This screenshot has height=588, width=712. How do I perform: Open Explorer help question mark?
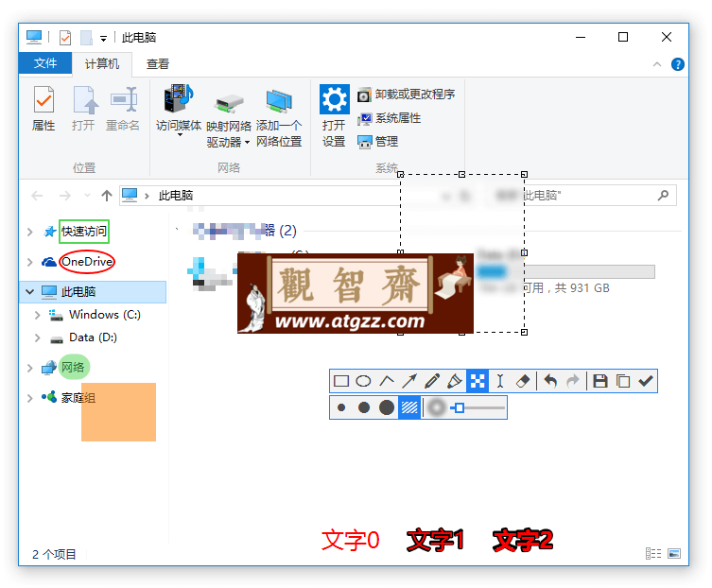[x=678, y=64]
